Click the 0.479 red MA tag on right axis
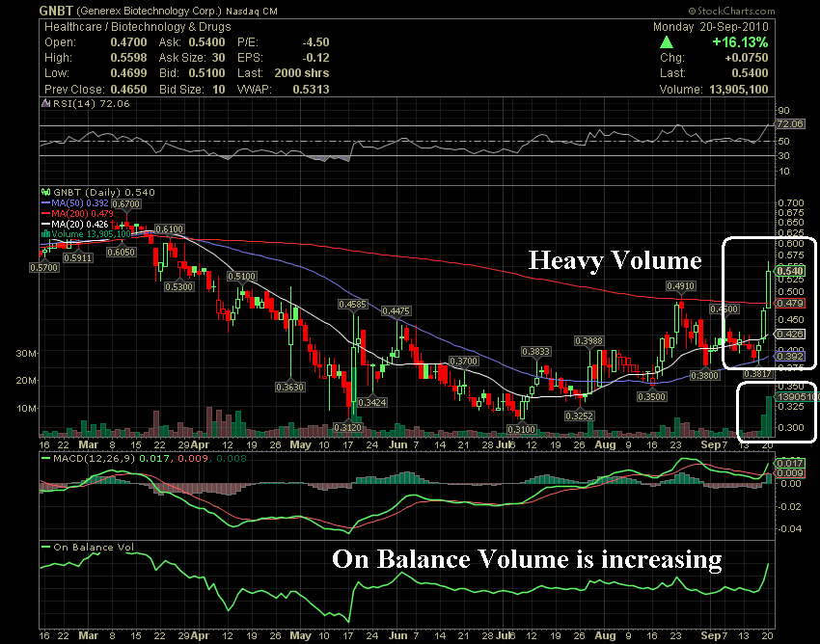This screenshot has width=820, height=644. coord(790,303)
